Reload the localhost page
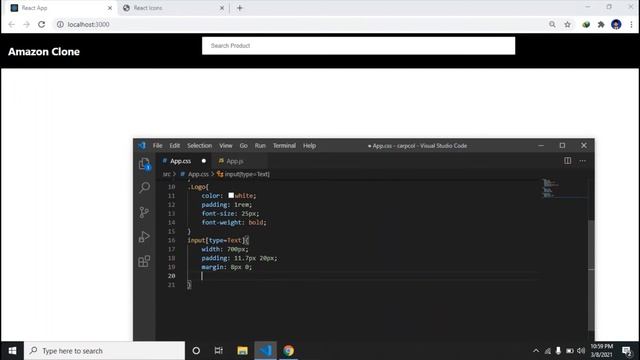The width and height of the screenshot is (640, 360). (42, 24)
